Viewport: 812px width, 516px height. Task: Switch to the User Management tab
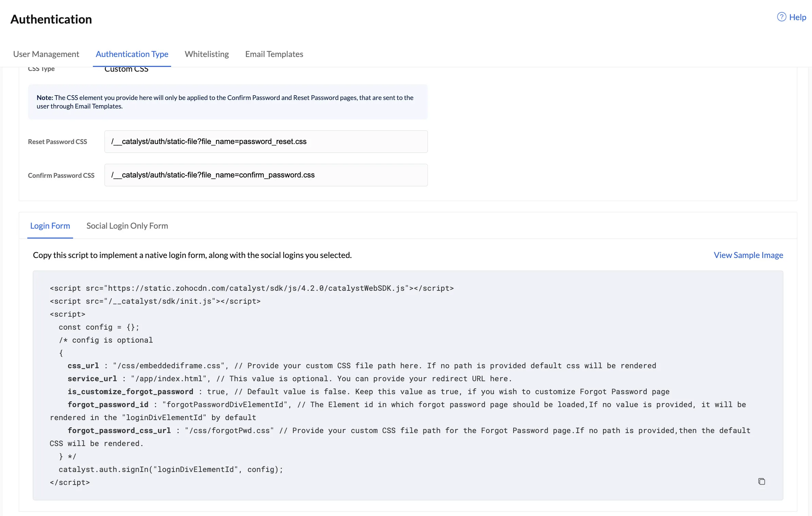click(x=46, y=54)
